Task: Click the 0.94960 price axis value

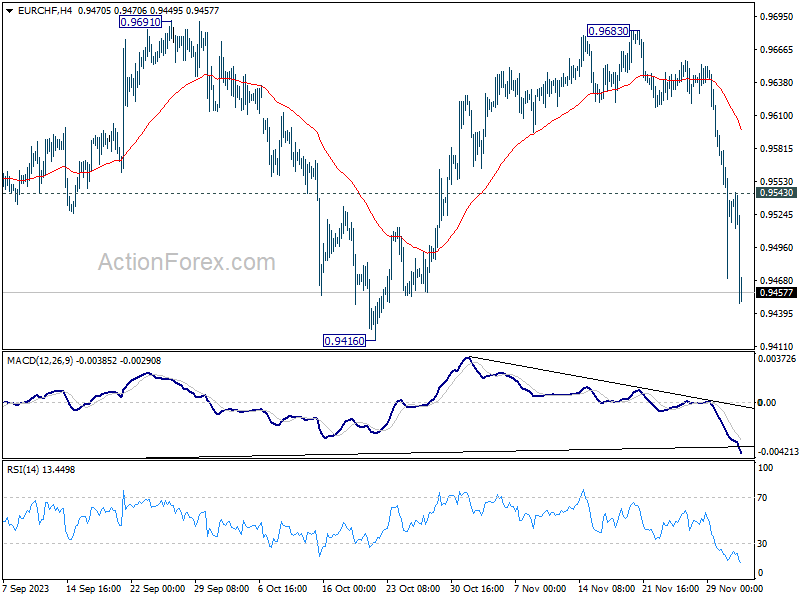Action: click(x=777, y=248)
